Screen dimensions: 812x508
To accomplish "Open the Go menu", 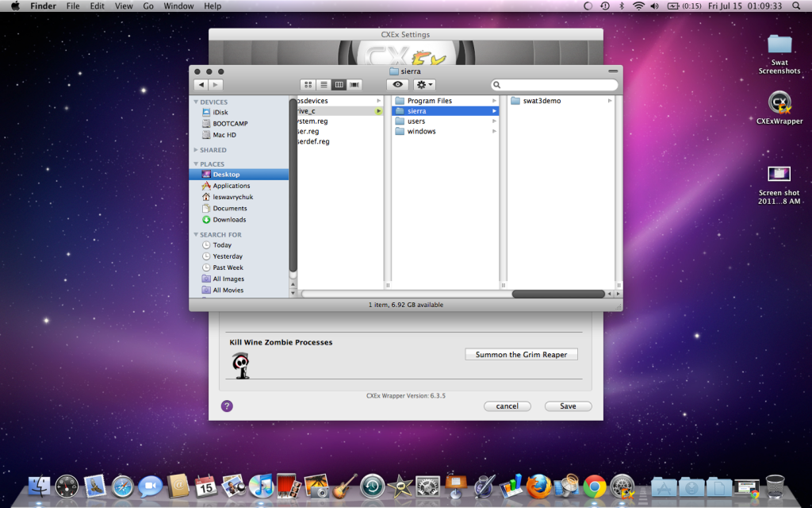I will click(x=148, y=6).
